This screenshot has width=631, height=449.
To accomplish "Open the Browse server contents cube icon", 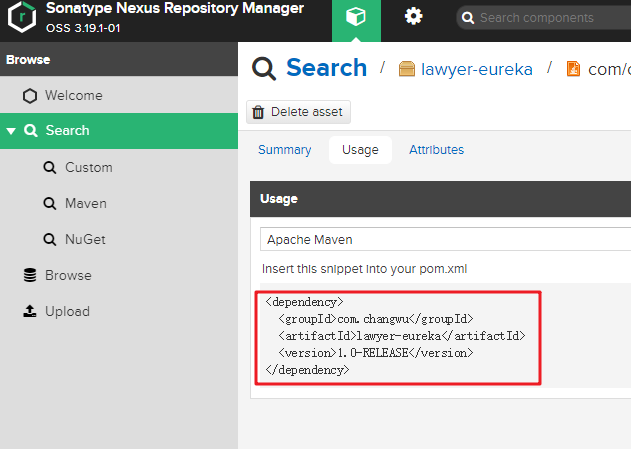I will click(356, 18).
